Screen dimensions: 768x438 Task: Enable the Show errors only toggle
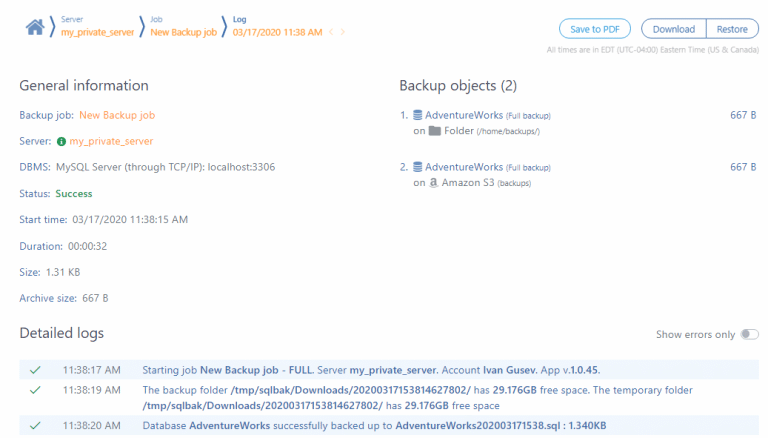[x=749, y=334]
